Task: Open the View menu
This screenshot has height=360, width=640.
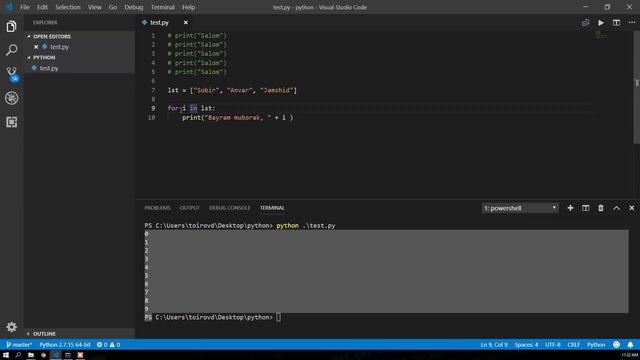Action: [95, 7]
